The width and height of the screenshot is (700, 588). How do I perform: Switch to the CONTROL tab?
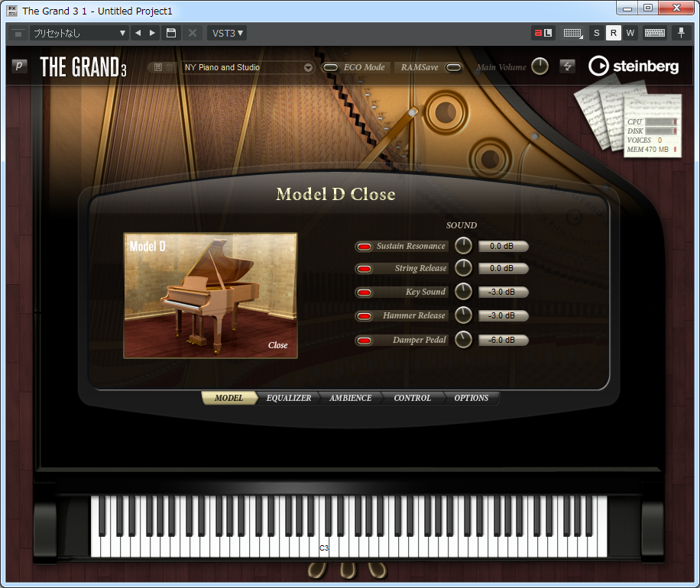(413, 398)
